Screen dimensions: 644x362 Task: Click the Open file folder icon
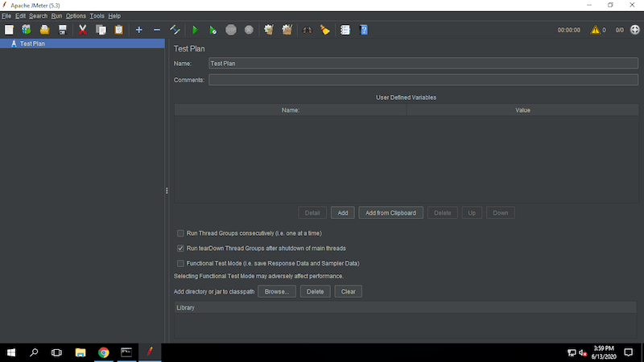coord(44,30)
